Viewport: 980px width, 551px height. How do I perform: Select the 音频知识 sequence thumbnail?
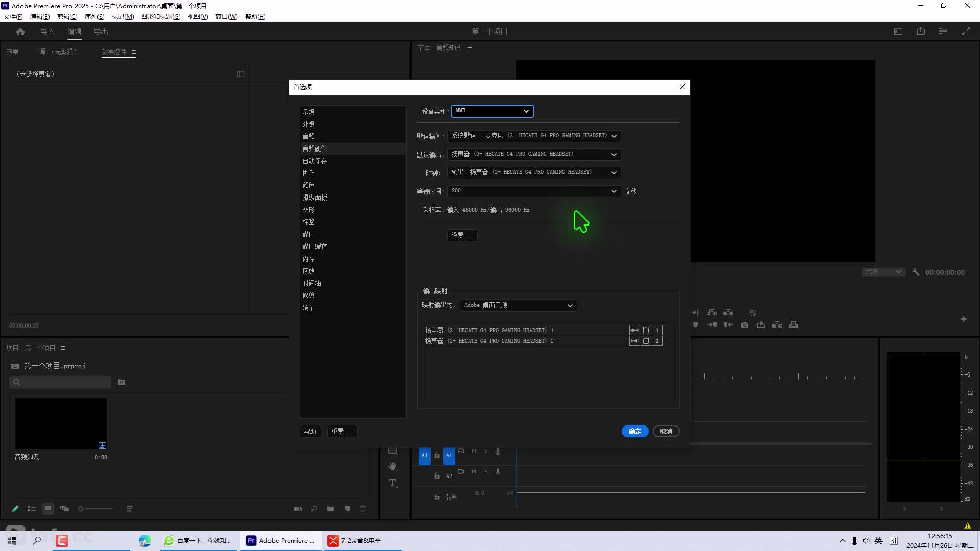tap(61, 423)
